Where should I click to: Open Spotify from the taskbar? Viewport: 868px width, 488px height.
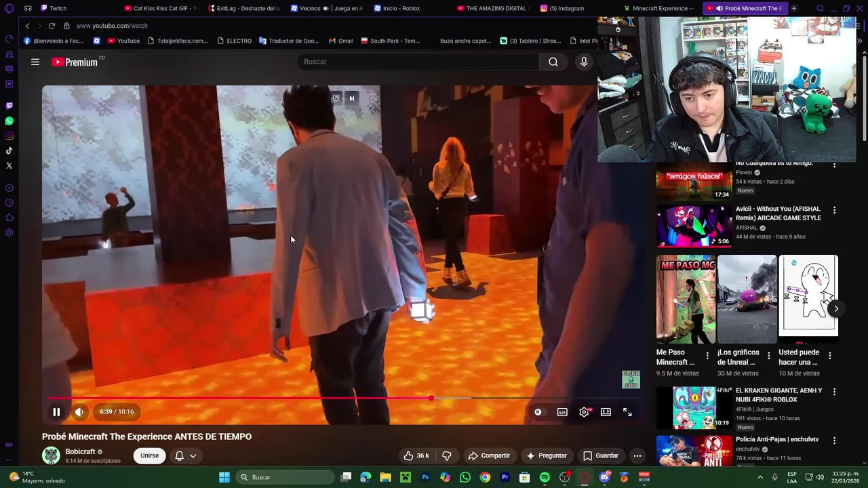click(x=545, y=477)
